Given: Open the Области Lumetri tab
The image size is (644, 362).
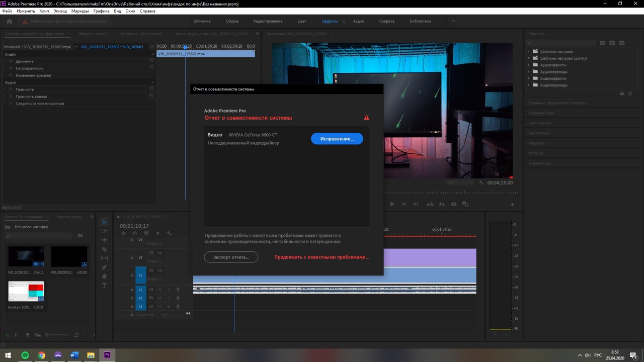Looking at the screenshot, I should pos(92,34).
